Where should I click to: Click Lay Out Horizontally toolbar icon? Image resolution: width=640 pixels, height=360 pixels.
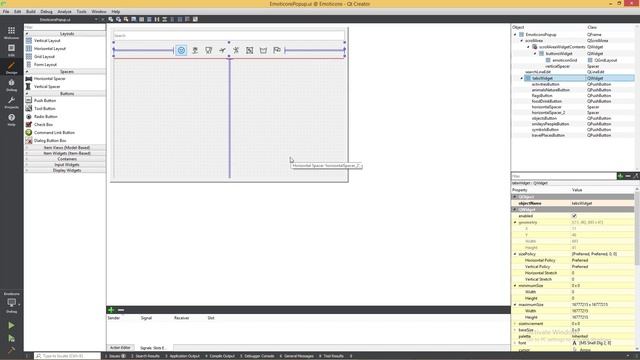coord(142,19)
